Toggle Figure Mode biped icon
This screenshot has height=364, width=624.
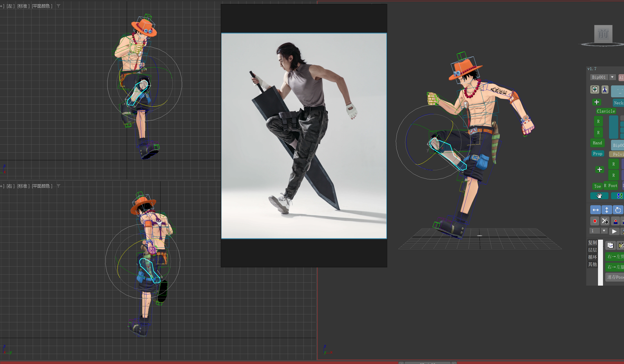(x=605, y=89)
